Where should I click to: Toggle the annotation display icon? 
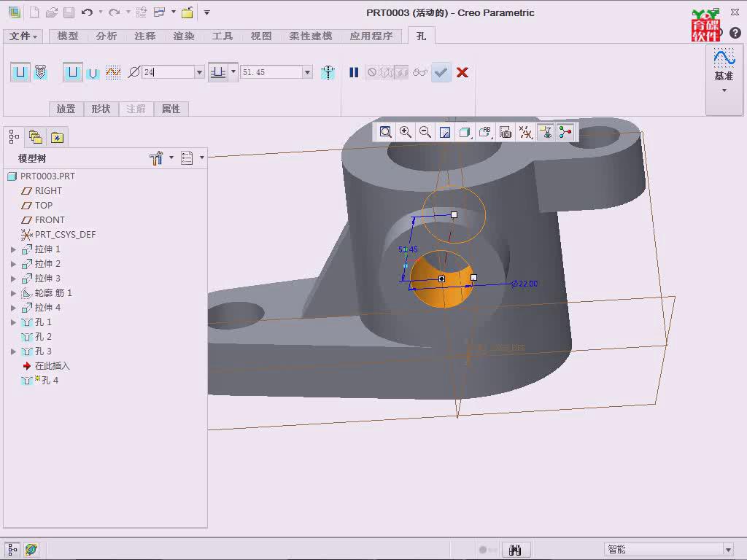click(x=546, y=132)
